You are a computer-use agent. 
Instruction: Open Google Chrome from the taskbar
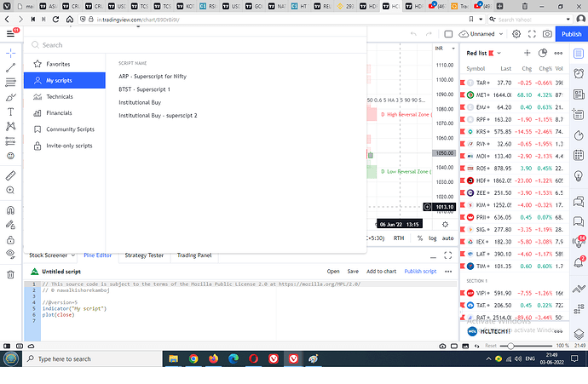click(x=193, y=359)
